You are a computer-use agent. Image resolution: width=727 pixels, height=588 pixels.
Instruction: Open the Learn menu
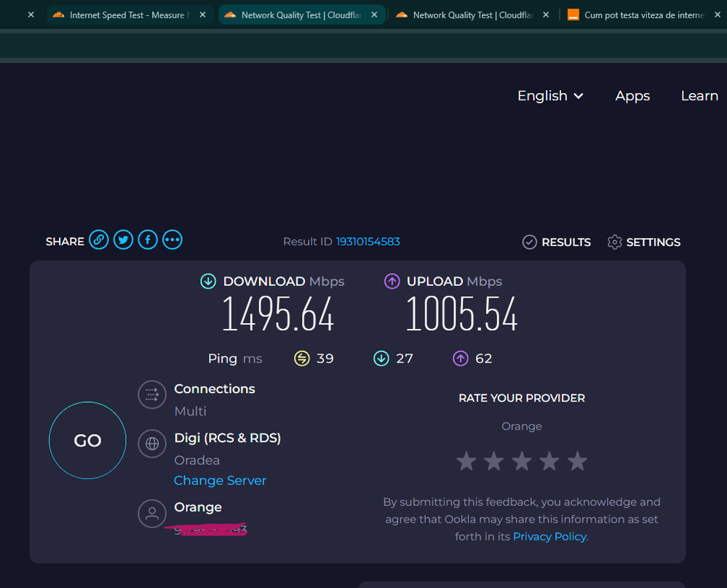click(x=699, y=96)
